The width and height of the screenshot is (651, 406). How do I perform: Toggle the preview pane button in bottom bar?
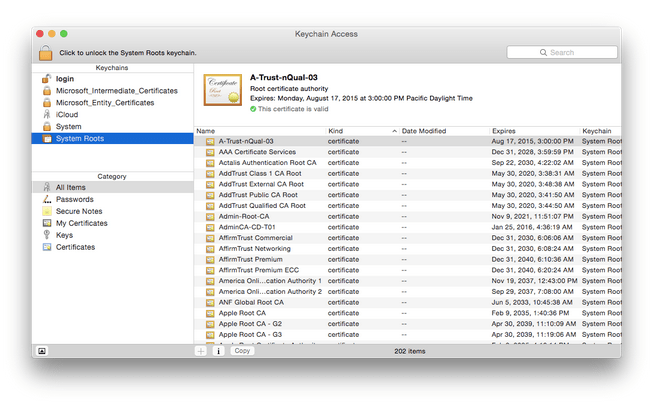[42, 351]
